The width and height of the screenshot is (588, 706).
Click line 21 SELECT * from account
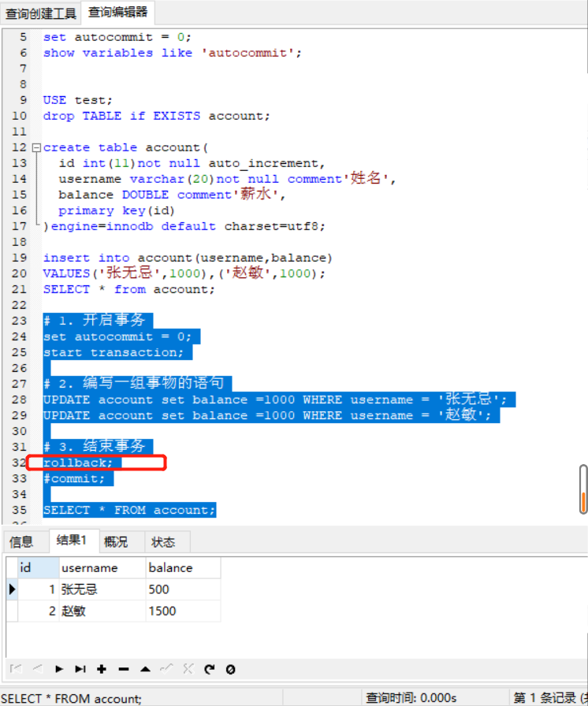coord(129,289)
